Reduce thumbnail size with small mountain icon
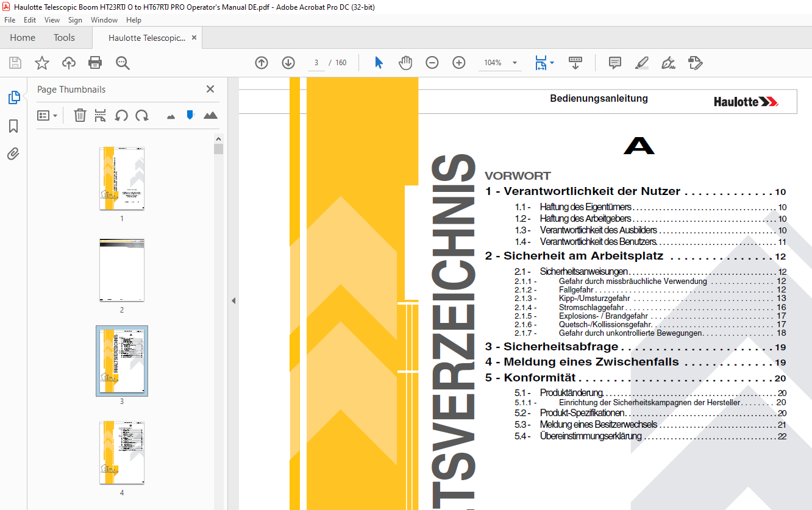 (x=171, y=116)
